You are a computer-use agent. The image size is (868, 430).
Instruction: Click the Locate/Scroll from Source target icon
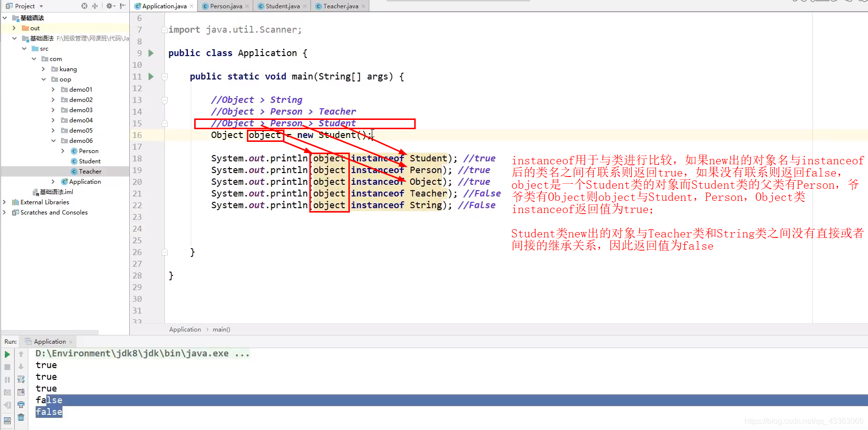pyautogui.click(x=84, y=6)
